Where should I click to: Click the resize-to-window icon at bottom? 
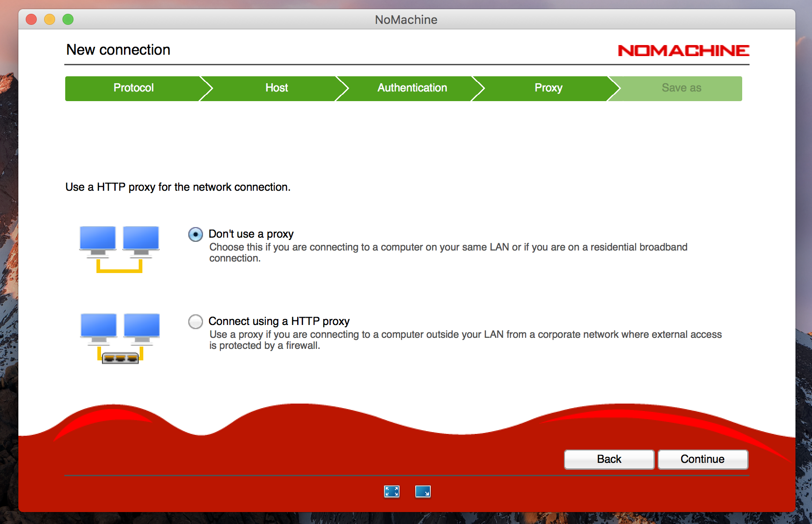[423, 491]
